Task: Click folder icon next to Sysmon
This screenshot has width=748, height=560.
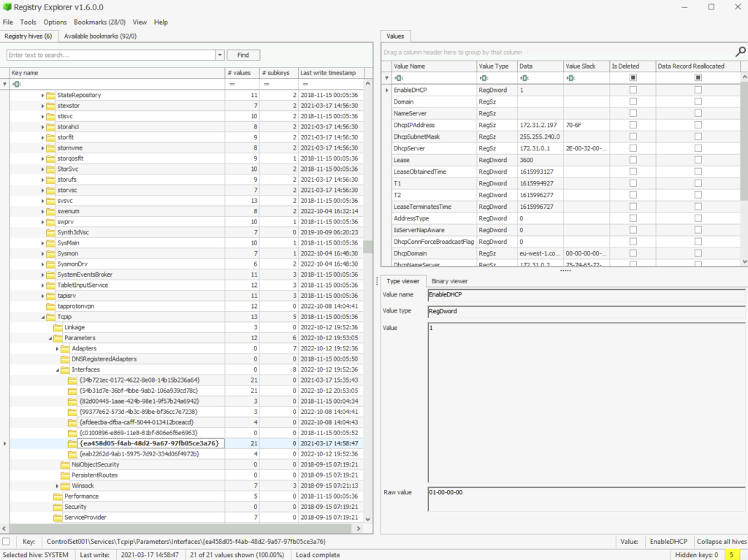Action: [x=50, y=253]
